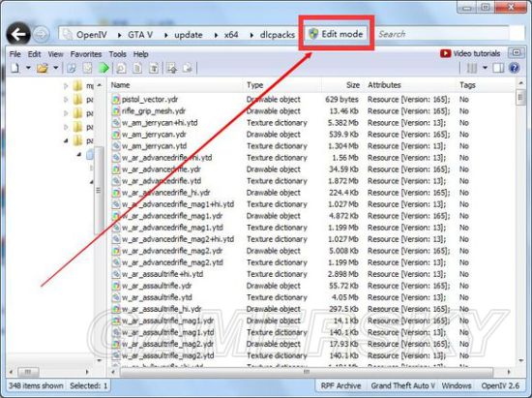Click the file icon of pistol_vector.ydr
This screenshot has height=398, width=532.
(116, 100)
